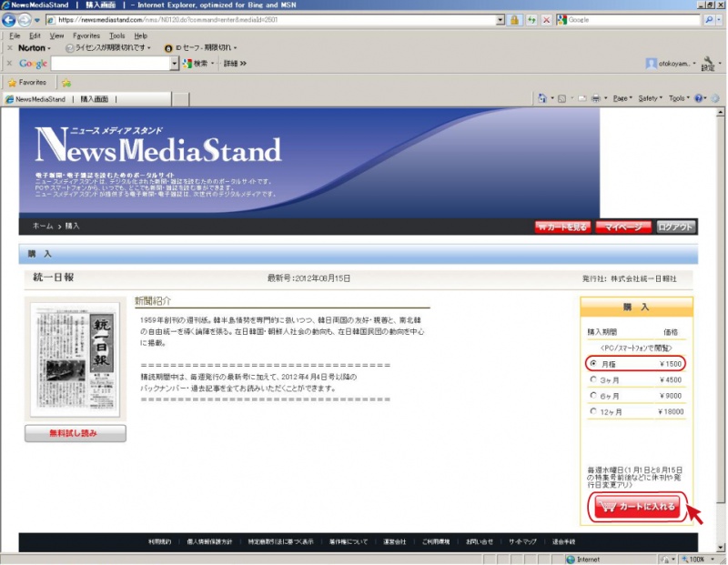This screenshot has width=728, height=565.
Task: Click the vertical scrollbar down arrow
Action: click(720, 548)
